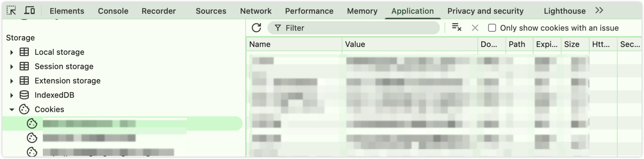644x159 pixels.
Task: Refresh the cookies list
Action: (256, 28)
